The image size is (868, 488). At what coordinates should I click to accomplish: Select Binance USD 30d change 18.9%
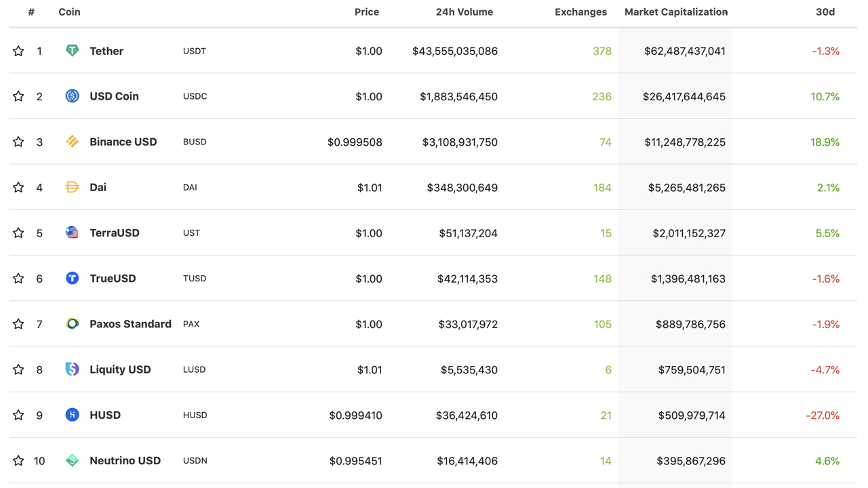[x=825, y=142]
